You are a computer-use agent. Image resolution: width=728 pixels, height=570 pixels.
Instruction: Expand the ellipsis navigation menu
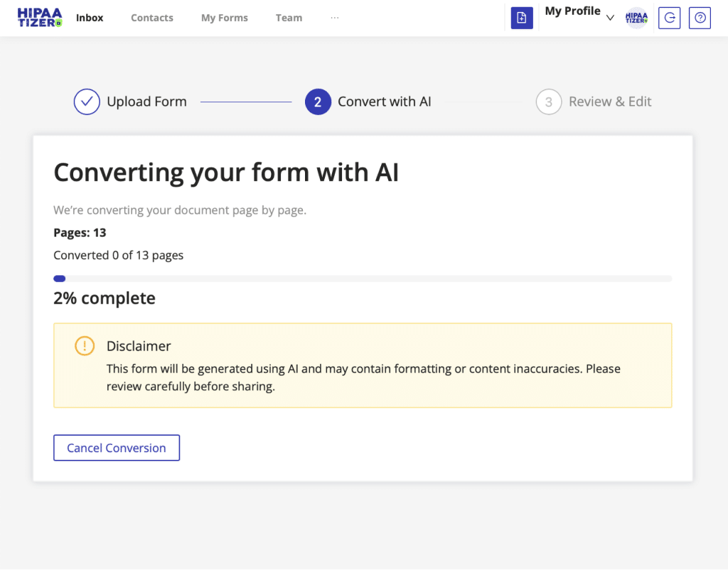point(334,18)
